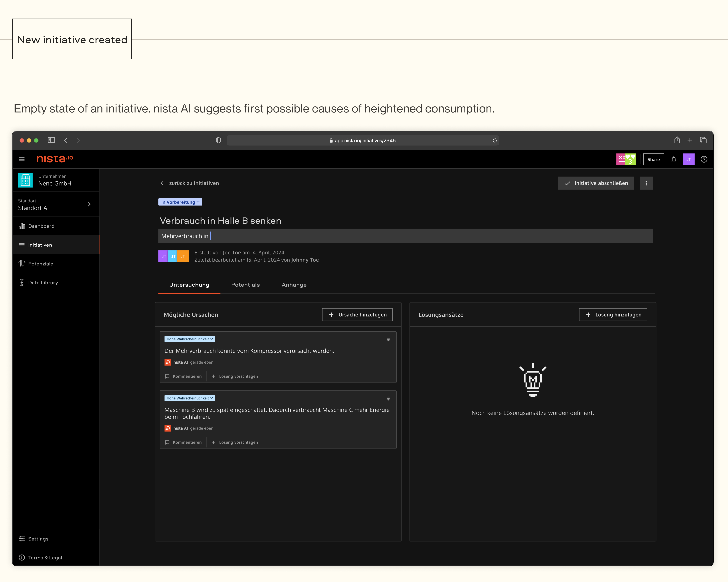Delete the Maschine B cause with trash icon
The height and width of the screenshot is (582, 728).
pyautogui.click(x=388, y=398)
